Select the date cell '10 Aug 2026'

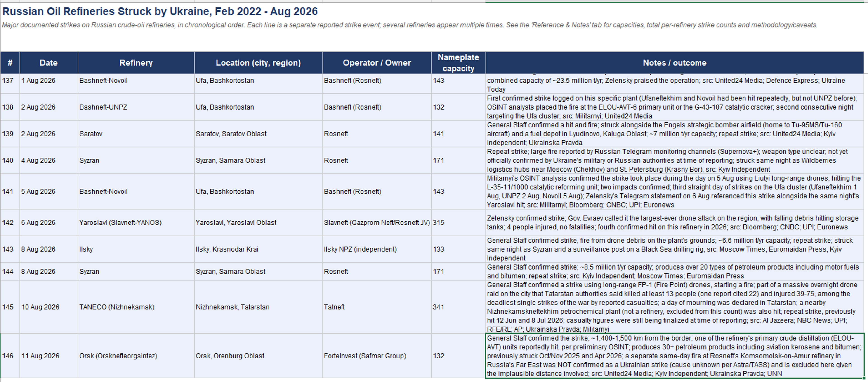[x=49, y=307]
